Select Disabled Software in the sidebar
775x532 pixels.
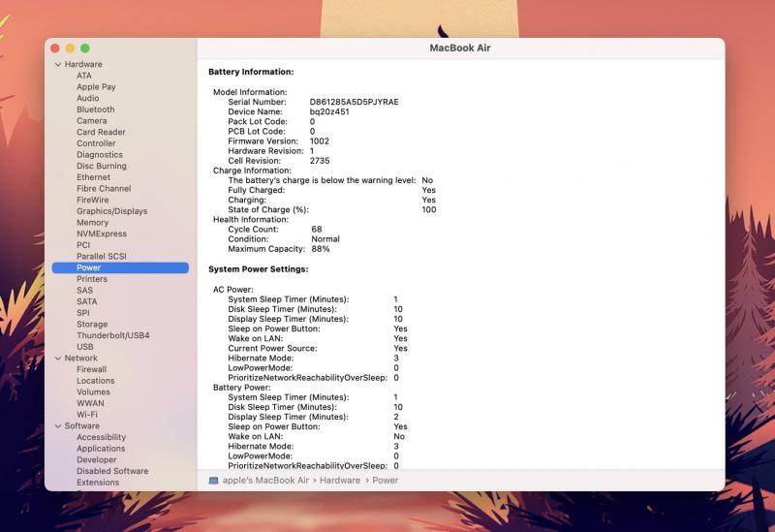coord(112,471)
